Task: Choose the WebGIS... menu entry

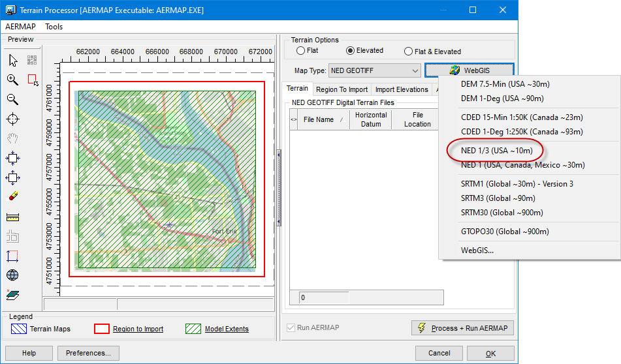Action: [x=477, y=250]
